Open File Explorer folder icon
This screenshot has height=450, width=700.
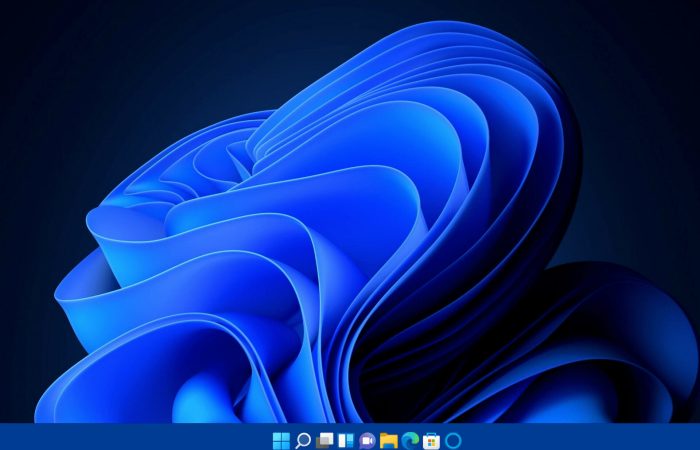[x=389, y=441]
